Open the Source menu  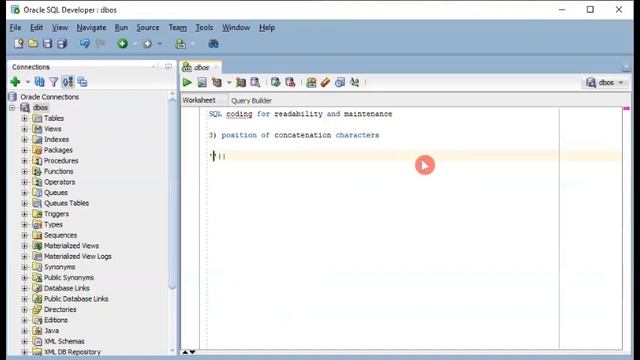click(148, 27)
